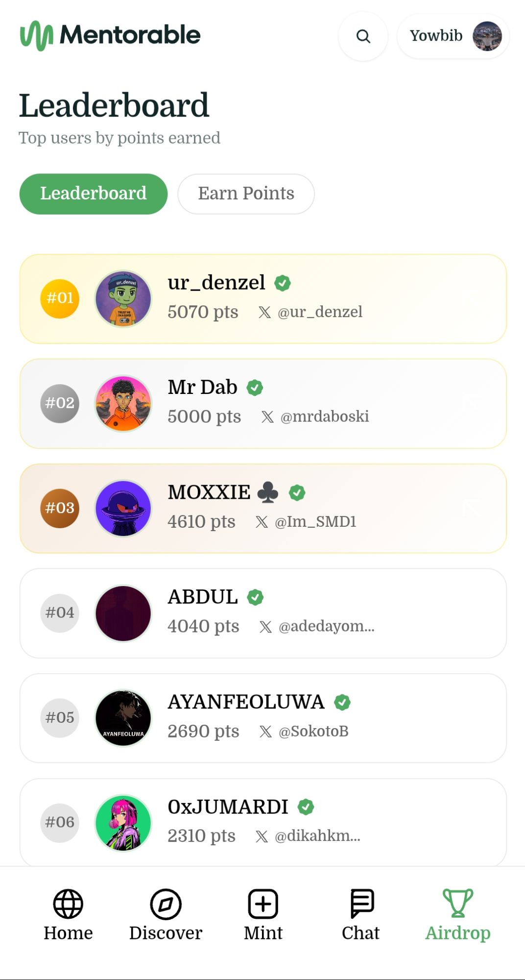Screen dimensions: 525x980
Task: Tap the Mint plus icon
Action: tap(263, 904)
